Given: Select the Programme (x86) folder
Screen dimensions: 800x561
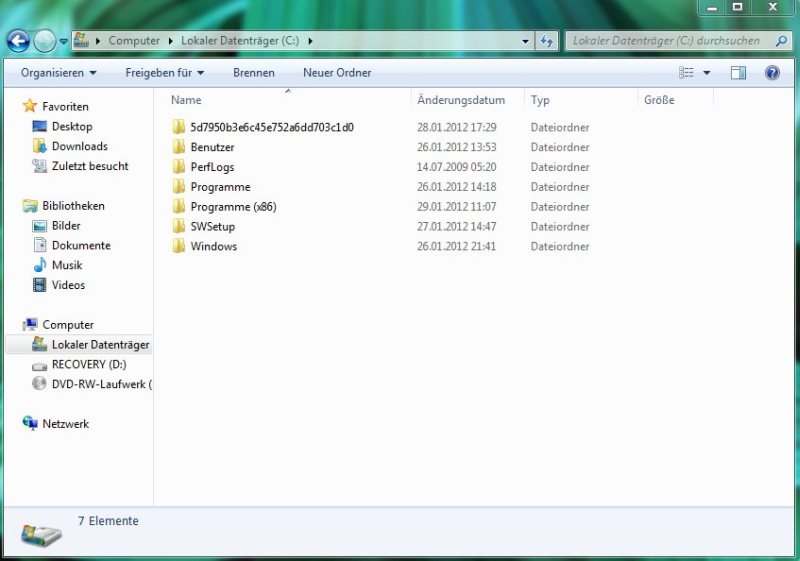Looking at the screenshot, I should (x=233, y=207).
